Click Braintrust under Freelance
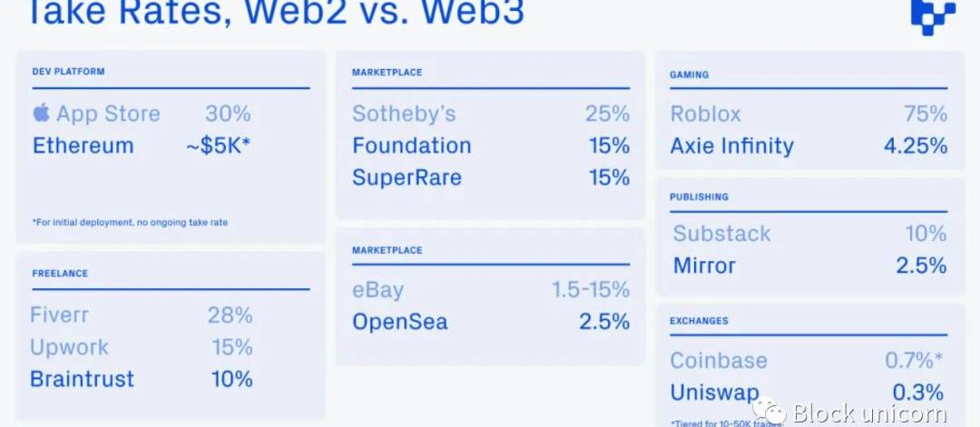This screenshot has height=427, width=980. (x=82, y=379)
